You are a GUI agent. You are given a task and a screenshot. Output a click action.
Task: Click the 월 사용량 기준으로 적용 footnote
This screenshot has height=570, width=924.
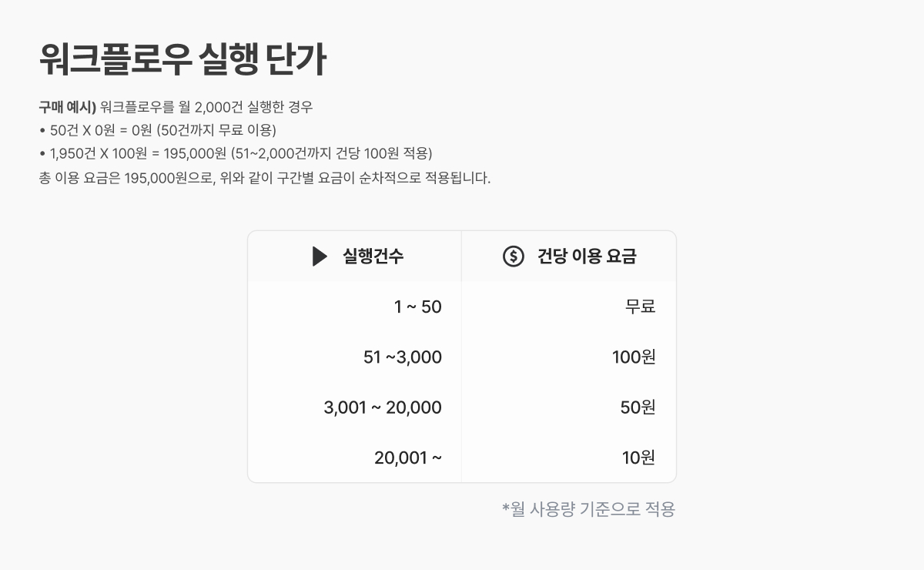click(x=588, y=509)
